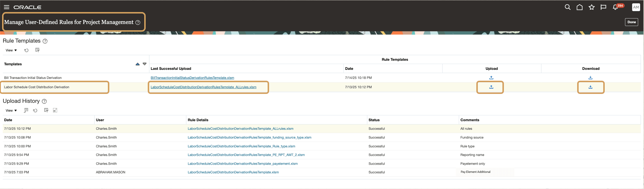Open help for Manage User-Defined Rules title

tap(138, 23)
